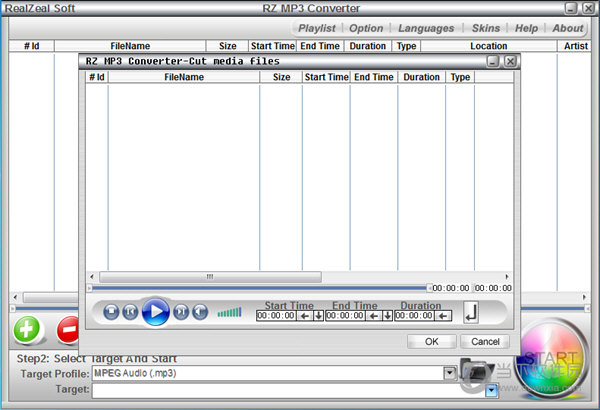The width and height of the screenshot is (600, 410).
Task: Click the main window scroll-right arrow
Action: [x=584, y=297]
